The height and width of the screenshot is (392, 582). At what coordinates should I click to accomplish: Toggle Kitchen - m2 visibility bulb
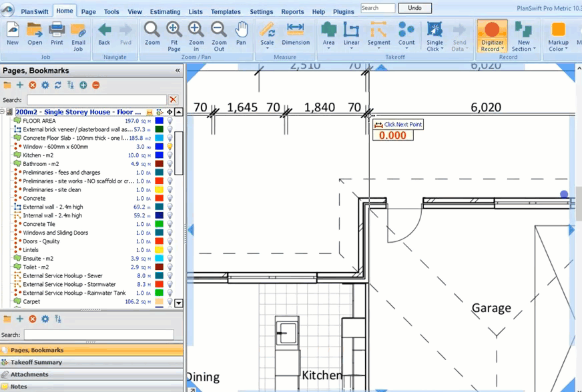point(170,155)
